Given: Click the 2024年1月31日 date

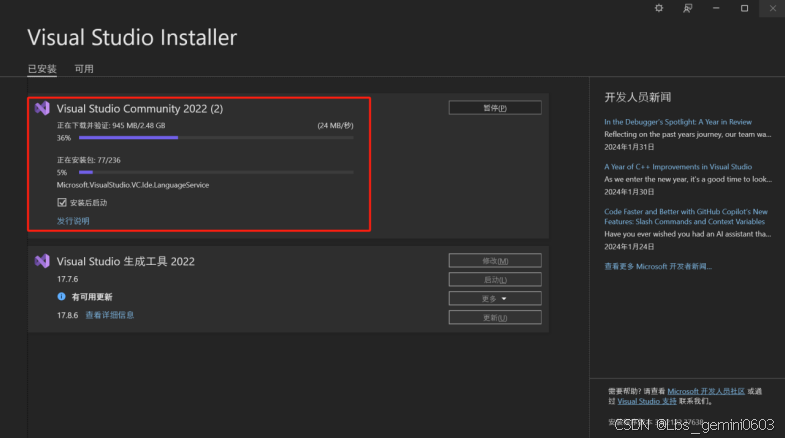Looking at the screenshot, I should (x=629, y=147).
